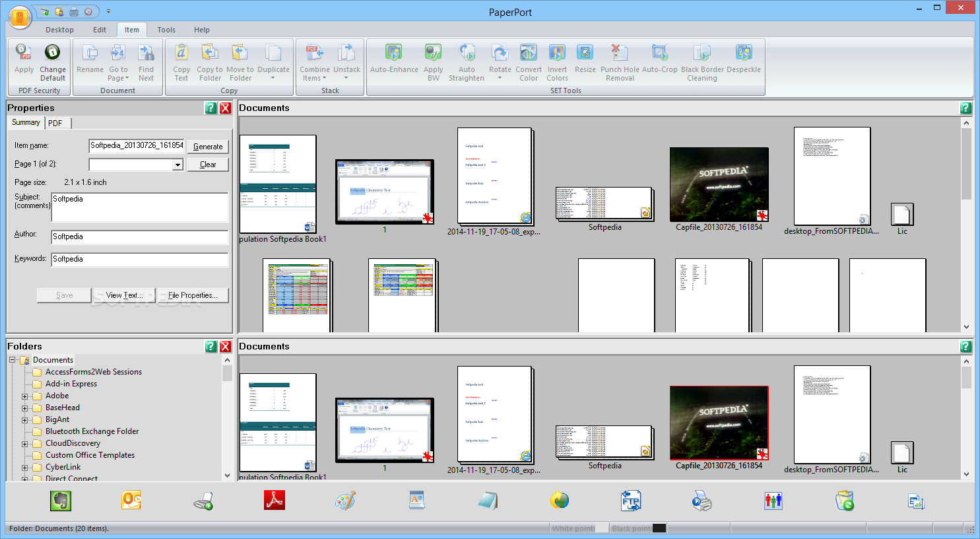The width and height of the screenshot is (980, 539).
Task: Click the Author text field
Action: click(x=140, y=236)
